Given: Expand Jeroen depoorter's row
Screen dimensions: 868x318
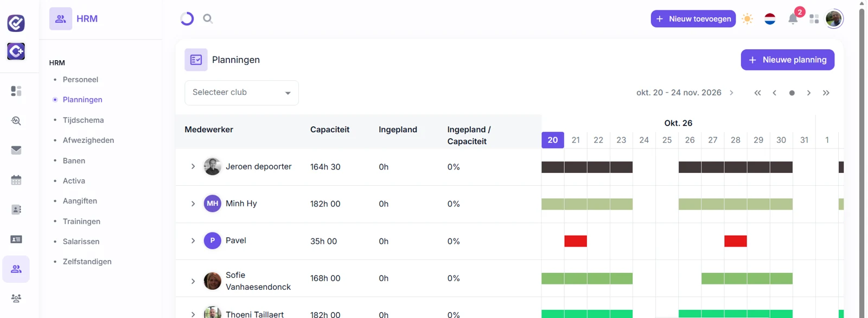Looking at the screenshot, I should (x=193, y=166).
